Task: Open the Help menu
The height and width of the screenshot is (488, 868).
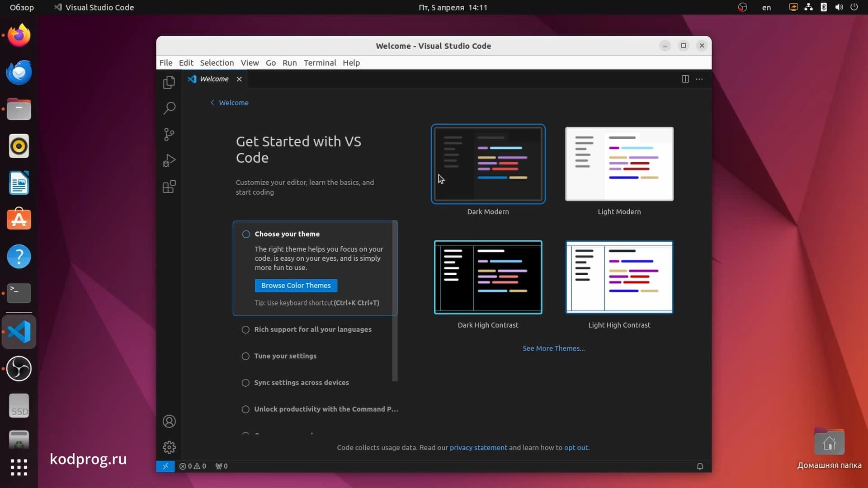Action: click(351, 63)
